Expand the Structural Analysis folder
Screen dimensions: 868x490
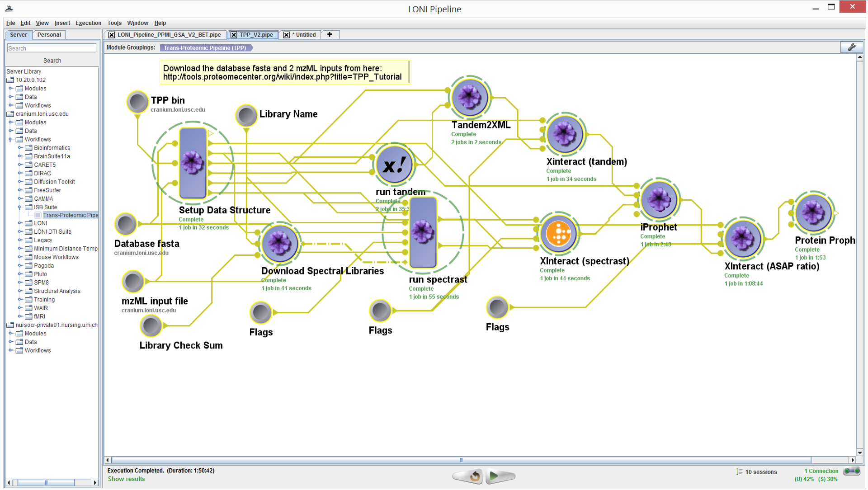coord(20,291)
